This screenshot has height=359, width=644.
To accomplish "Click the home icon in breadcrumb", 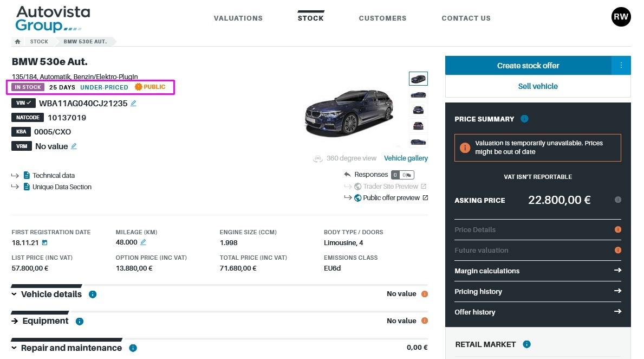I will (x=18, y=42).
